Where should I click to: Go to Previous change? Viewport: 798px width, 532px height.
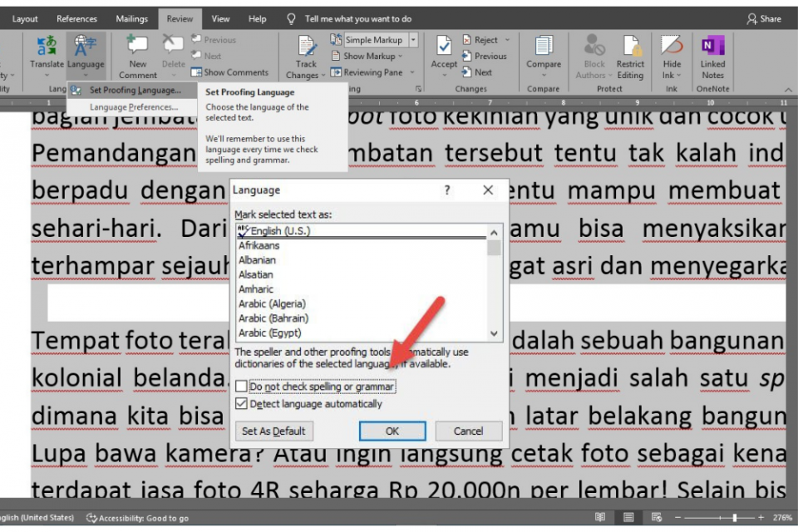485,56
